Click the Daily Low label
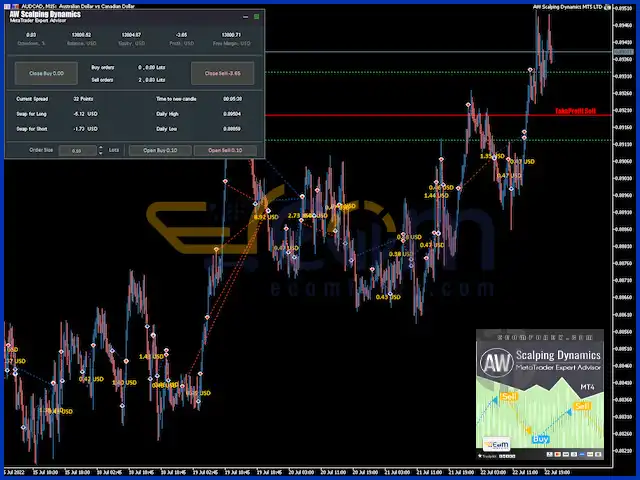The image size is (640, 480). pyautogui.click(x=167, y=129)
